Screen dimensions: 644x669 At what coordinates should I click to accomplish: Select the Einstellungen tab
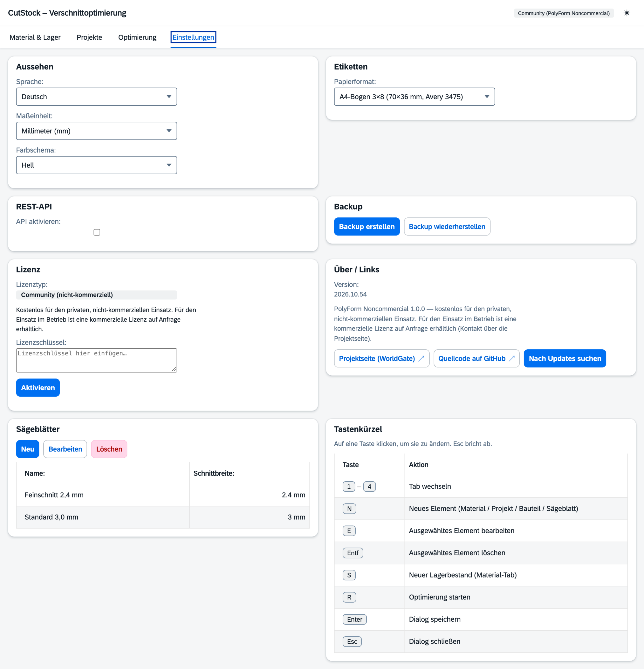coord(194,37)
